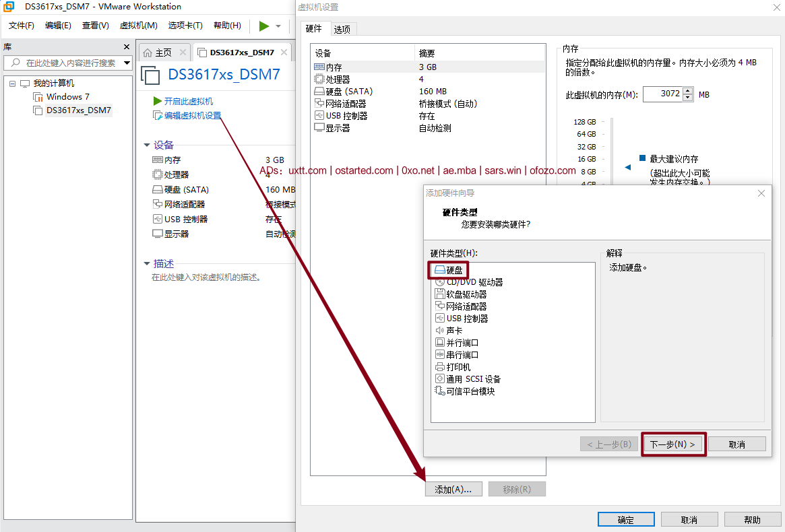Open the 选项卡(T) menu

[185, 26]
